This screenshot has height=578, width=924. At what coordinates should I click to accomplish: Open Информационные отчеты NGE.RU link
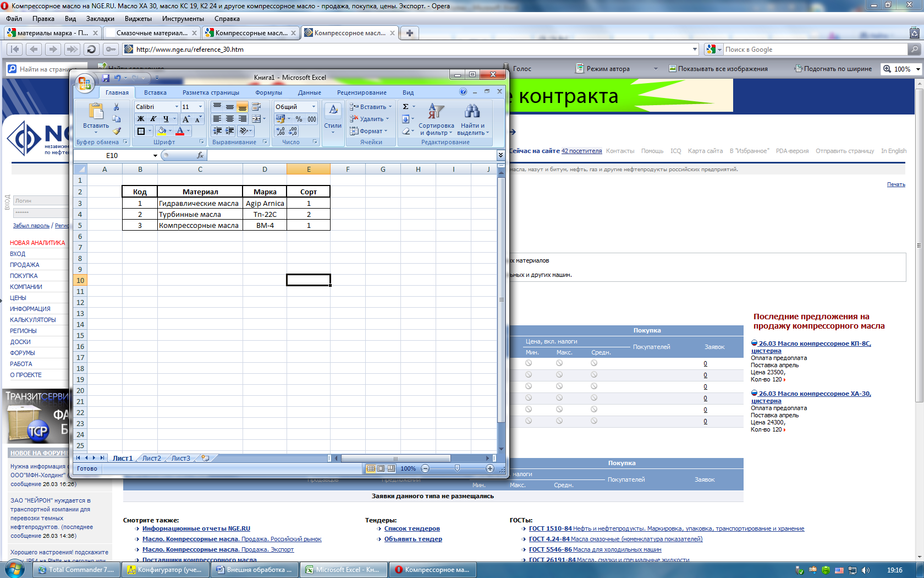196,528
